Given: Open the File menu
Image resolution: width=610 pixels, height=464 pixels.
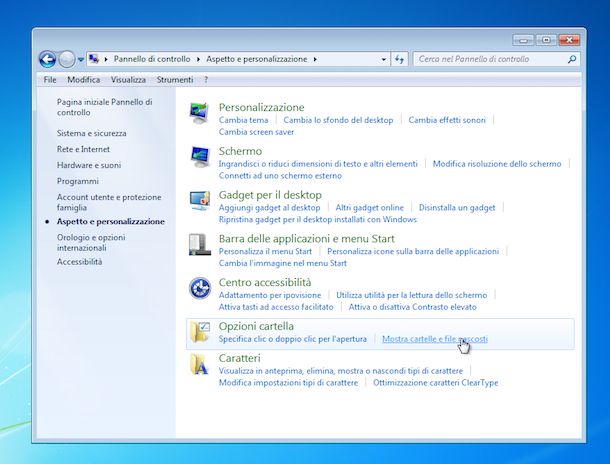Looking at the screenshot, I should [x=50, y=80].
